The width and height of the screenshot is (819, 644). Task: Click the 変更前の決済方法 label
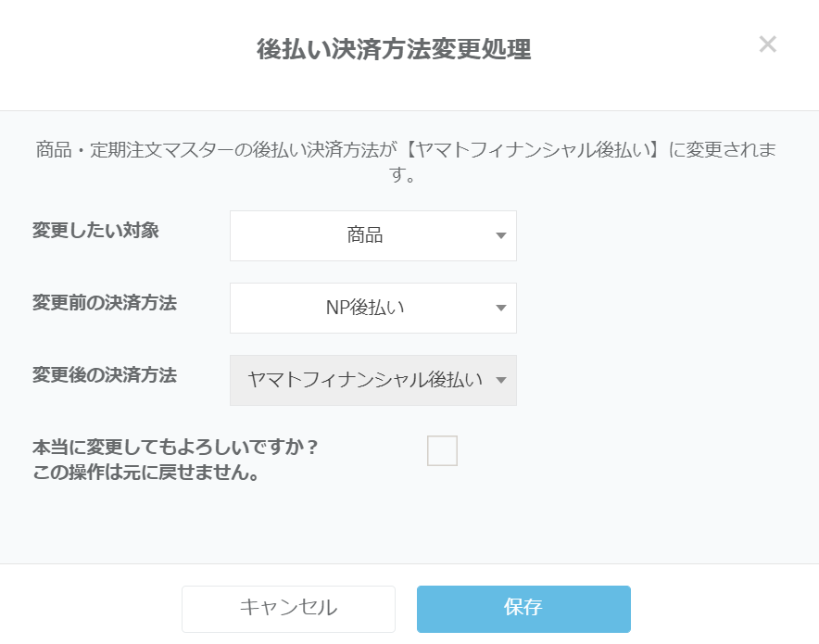pos(104,303)
